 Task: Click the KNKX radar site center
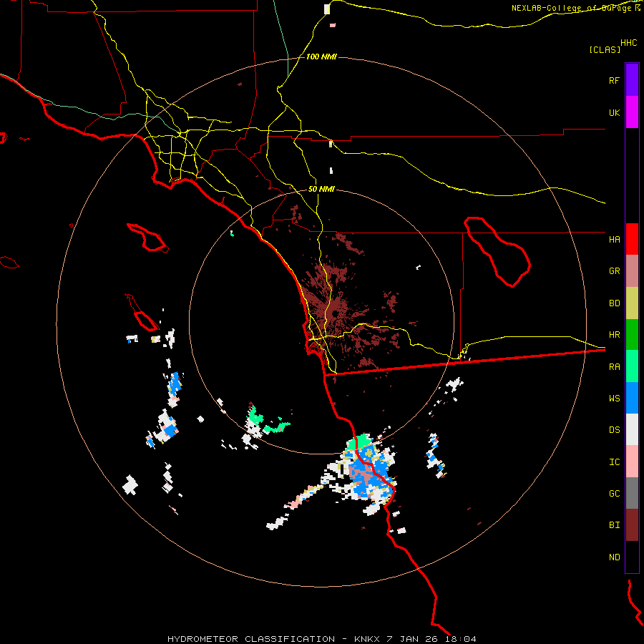[x=335, y=314]
